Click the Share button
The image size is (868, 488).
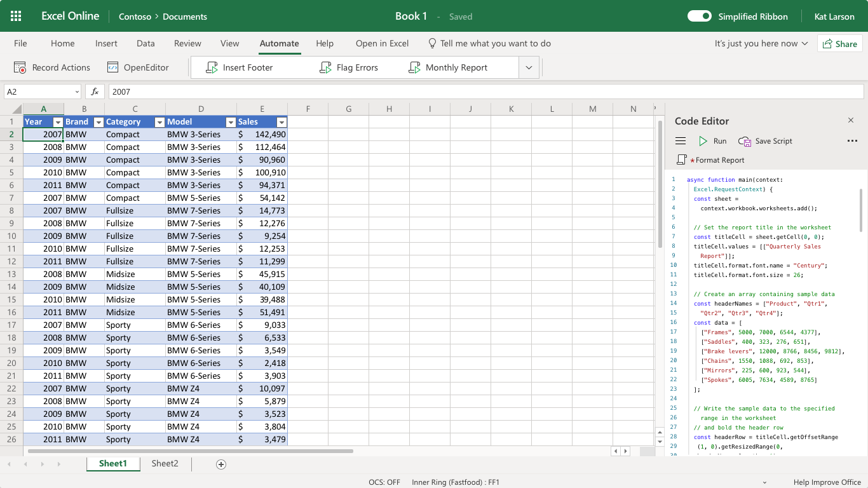point(839,44)
